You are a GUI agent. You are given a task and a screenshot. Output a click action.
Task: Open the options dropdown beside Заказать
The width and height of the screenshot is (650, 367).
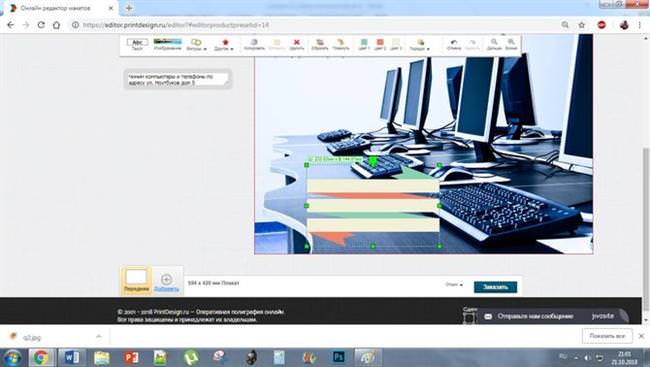pos(454,284)
